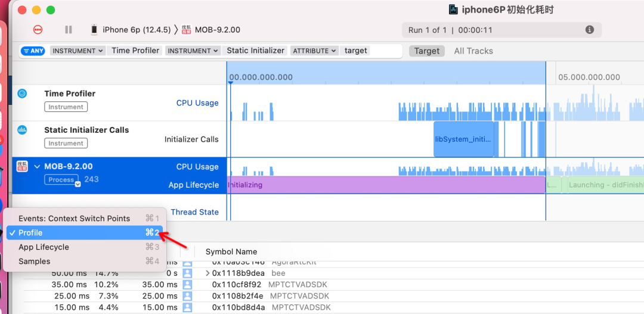The width and height of the screenshot is (644, 314).
Task: Select the Target track filter button
Action: (x=427, y=51)
